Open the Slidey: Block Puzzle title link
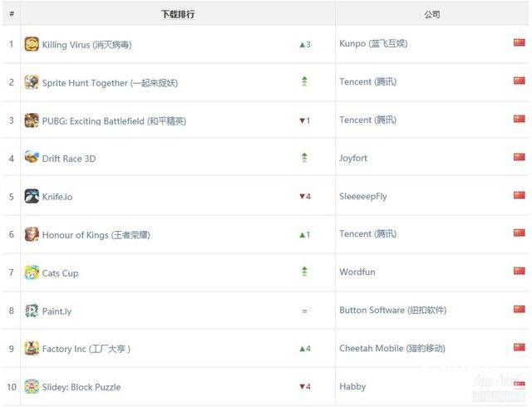The width and height of the screenshot is (532, 407). pos(81,387)
